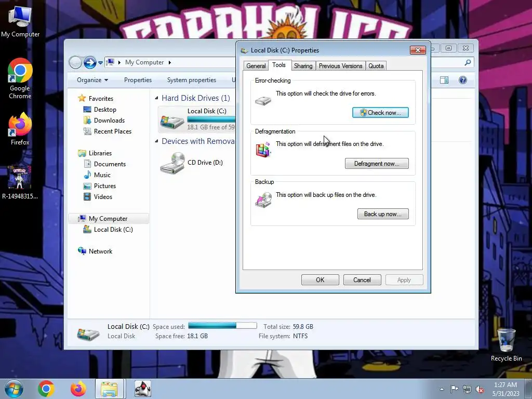The height and width of the screenshot is (399, 532).
Task: Open Videos library
Action: point(103,197)
